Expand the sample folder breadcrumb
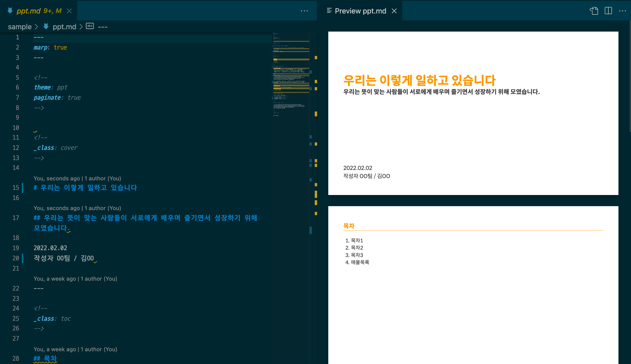This screenshot has height=364, width=631. [20, 26]
